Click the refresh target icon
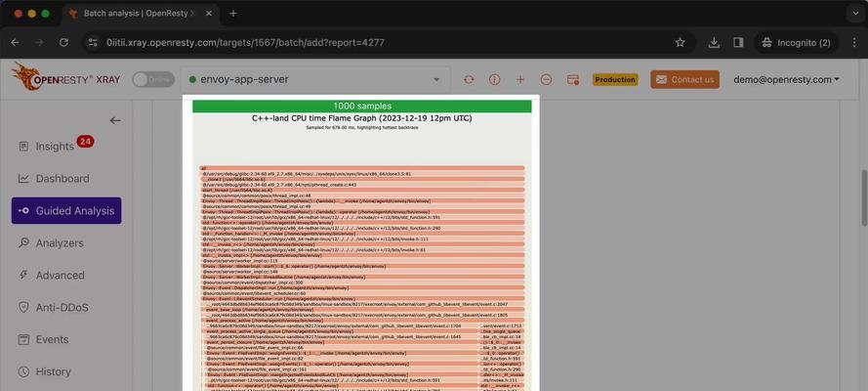The height and width of the screenshot is (391, 868). tap(469, 80)
